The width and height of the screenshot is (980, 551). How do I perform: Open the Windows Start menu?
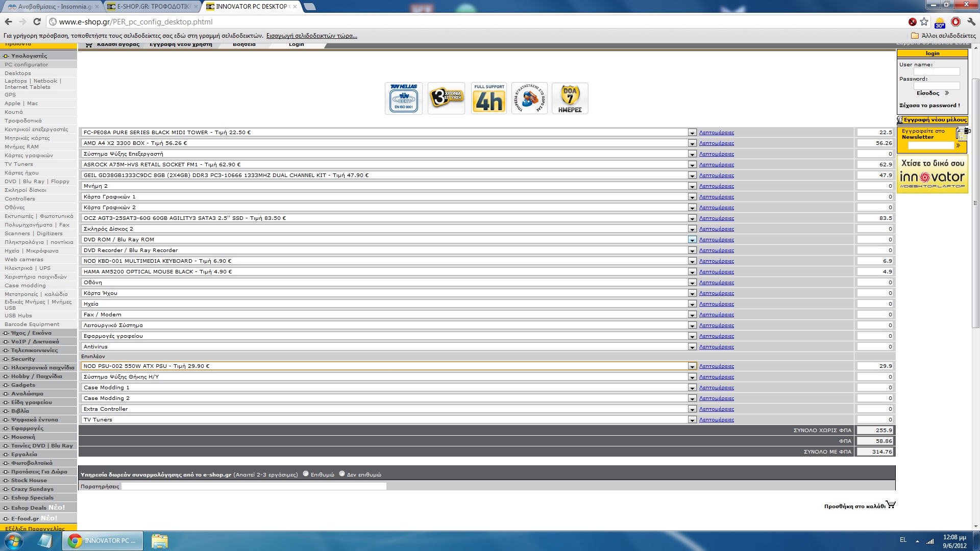tap(14, 541)
